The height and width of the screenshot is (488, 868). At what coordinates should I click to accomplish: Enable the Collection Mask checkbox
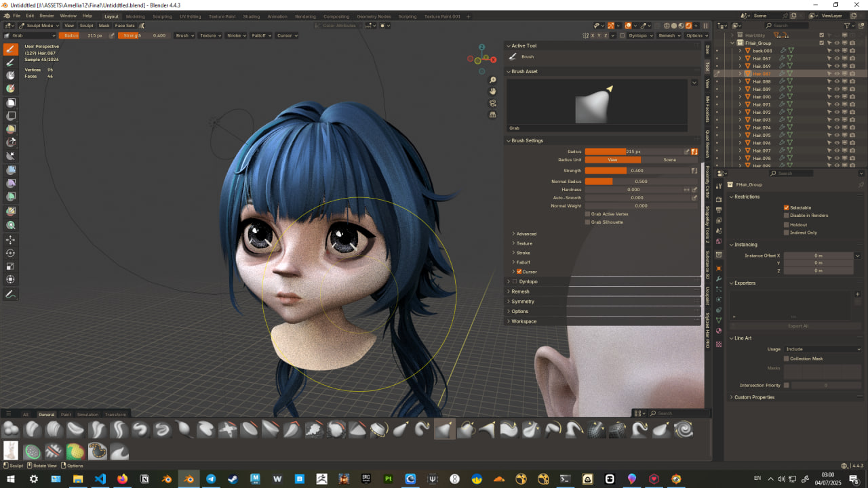tap(787, 359)
